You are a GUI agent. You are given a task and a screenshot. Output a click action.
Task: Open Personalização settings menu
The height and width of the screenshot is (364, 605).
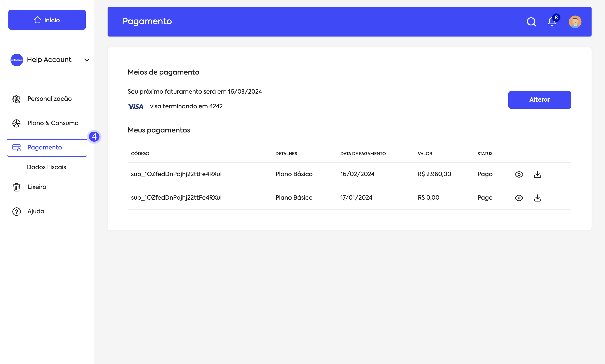pos(49,99)
